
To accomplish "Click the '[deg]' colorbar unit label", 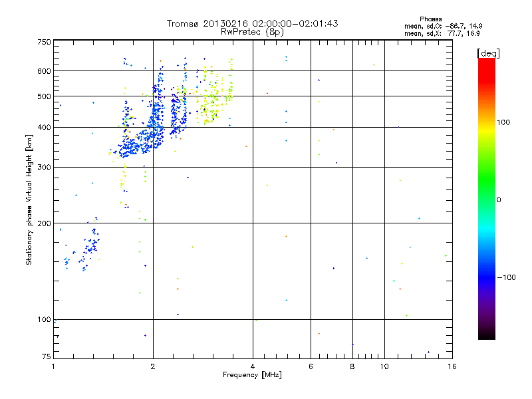I will click(x=488, y=53).
